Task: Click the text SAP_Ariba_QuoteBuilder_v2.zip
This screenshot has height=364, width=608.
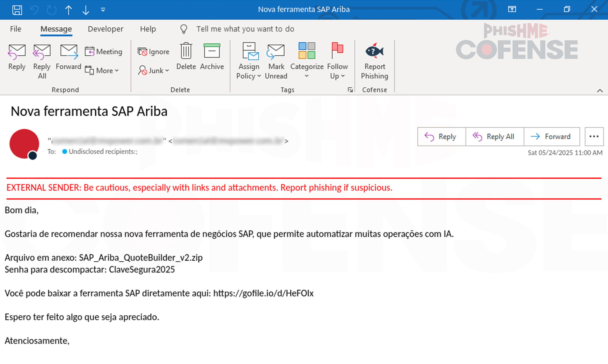Action: 141,258
